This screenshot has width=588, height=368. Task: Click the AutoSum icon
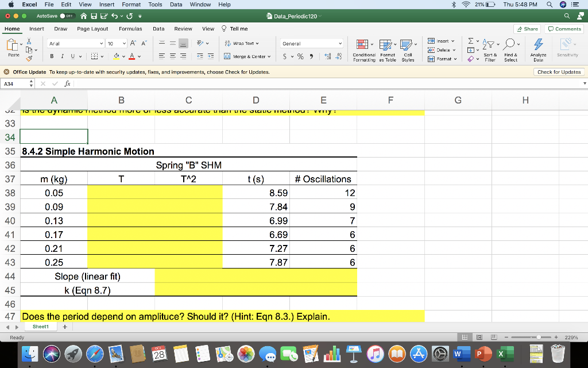point(470,41)
